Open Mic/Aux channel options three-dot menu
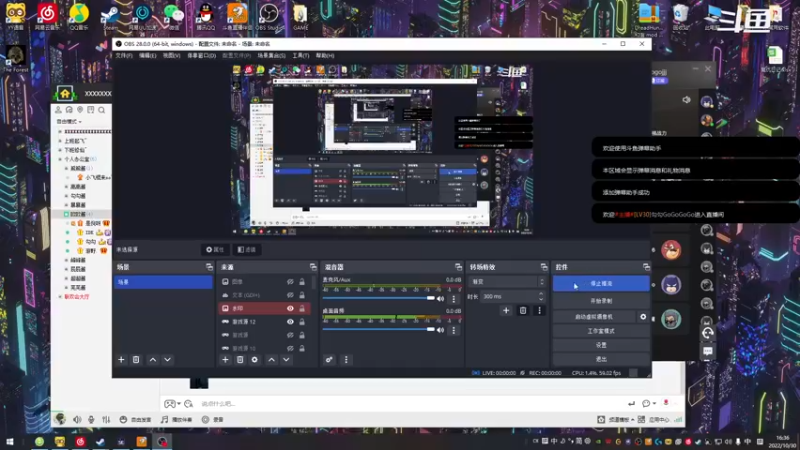800x450 pixels. tap(454, 299)
